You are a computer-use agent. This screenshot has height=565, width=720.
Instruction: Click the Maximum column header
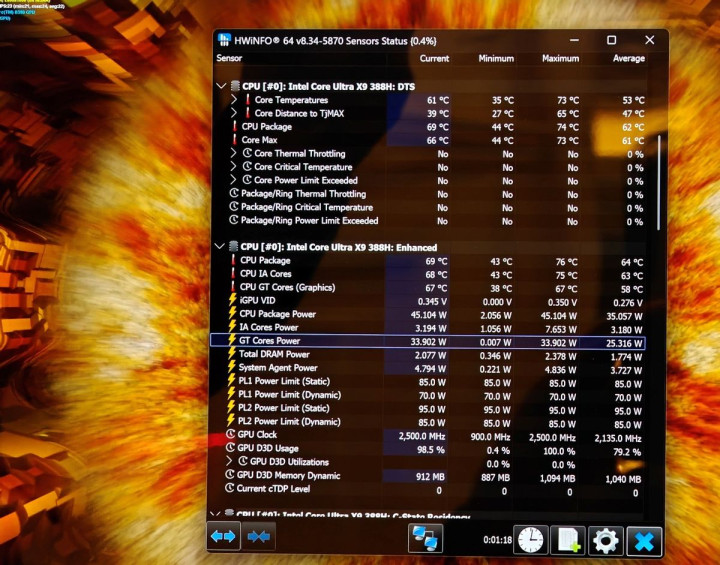[x=560, y=58]
